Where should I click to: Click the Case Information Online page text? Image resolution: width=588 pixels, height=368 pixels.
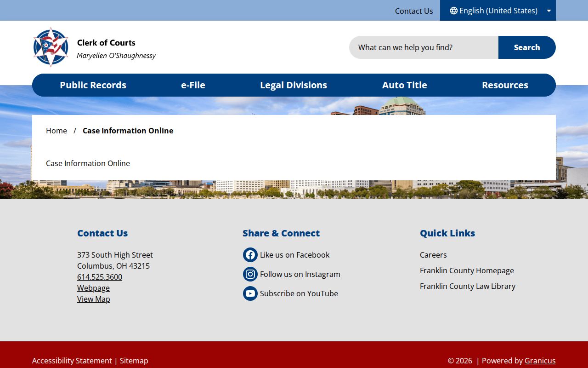(88, 163)
